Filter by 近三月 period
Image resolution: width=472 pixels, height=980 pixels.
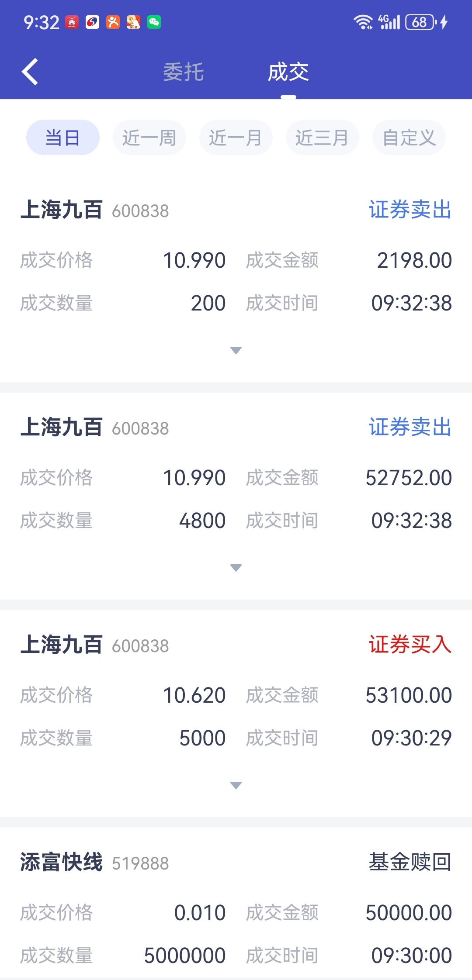point(323,138)
